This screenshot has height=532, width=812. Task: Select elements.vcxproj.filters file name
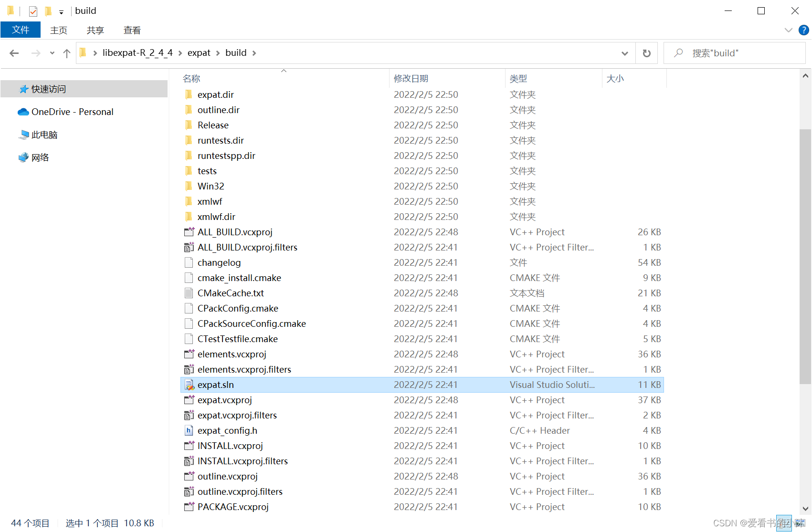[244, 369]
